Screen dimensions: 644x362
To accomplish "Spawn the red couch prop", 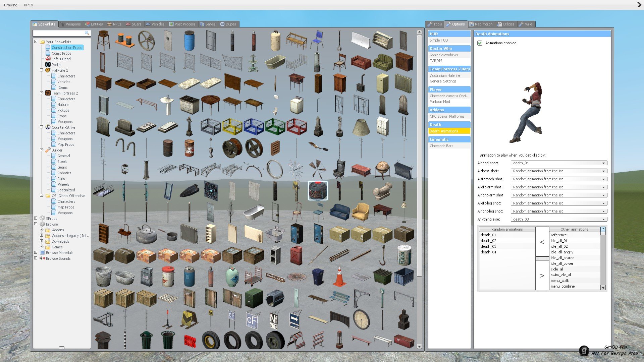I will coord(361,62).
